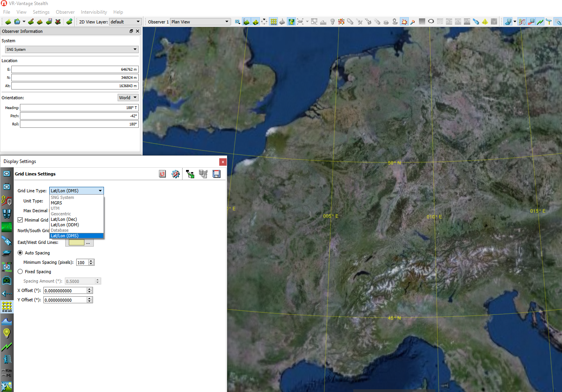This screenshot has height=392, width=562.
Task: Click the Minimum Spacing pixels field
Action: coord(82,263)
